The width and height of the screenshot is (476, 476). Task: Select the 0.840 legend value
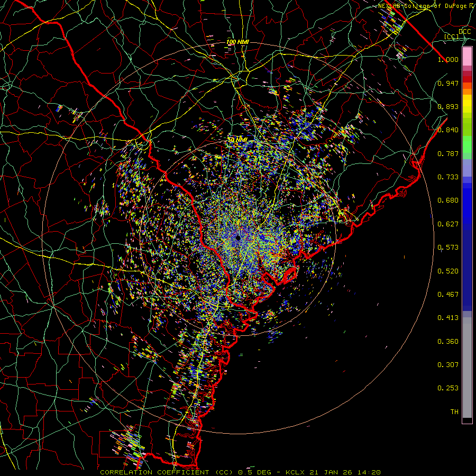[448, 130]
